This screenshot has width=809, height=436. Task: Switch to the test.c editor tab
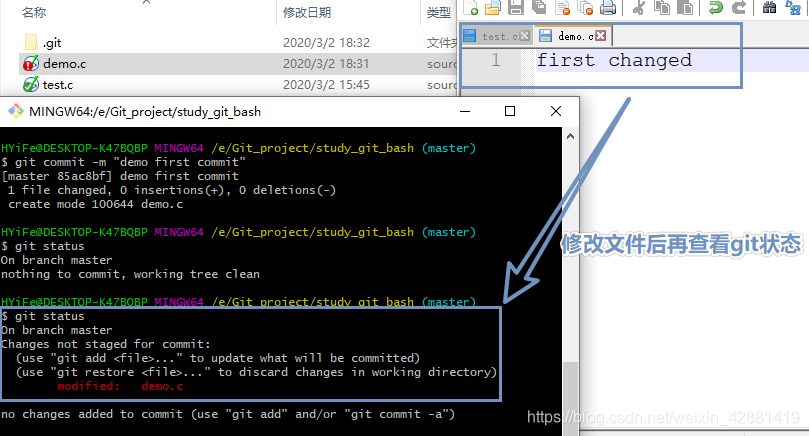tap(496, 36)
